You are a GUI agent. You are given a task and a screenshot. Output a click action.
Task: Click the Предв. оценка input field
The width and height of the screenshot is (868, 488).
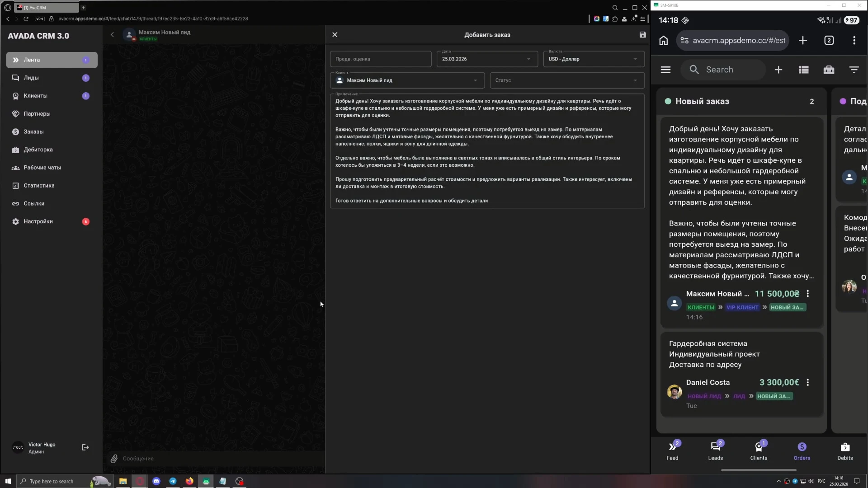pos(380,59)
